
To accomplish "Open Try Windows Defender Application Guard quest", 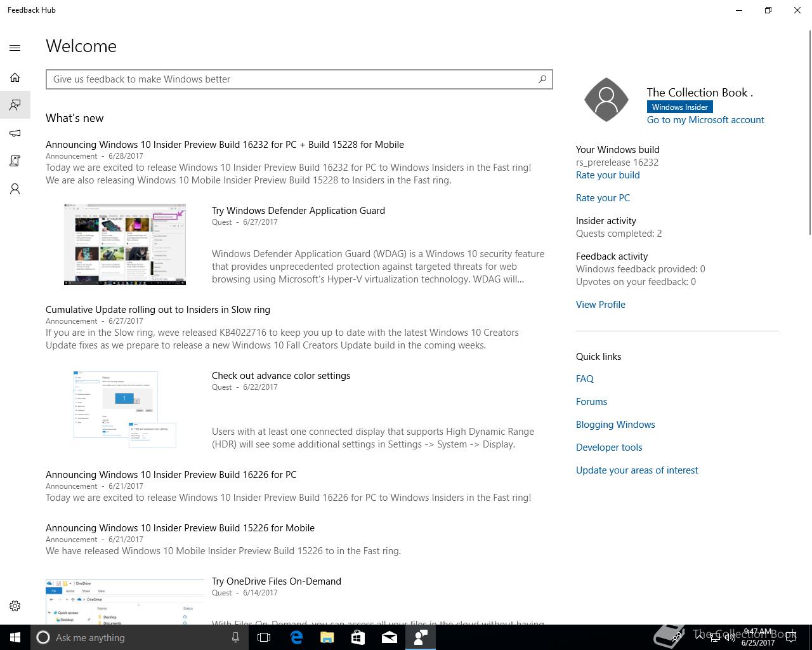I will pyautogui.click(x=298, y=211).
